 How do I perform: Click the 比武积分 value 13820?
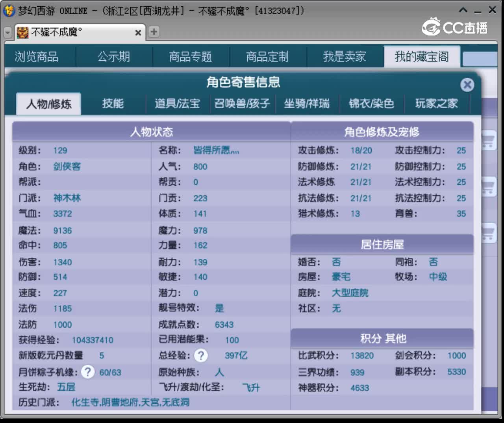pos(362,356)
